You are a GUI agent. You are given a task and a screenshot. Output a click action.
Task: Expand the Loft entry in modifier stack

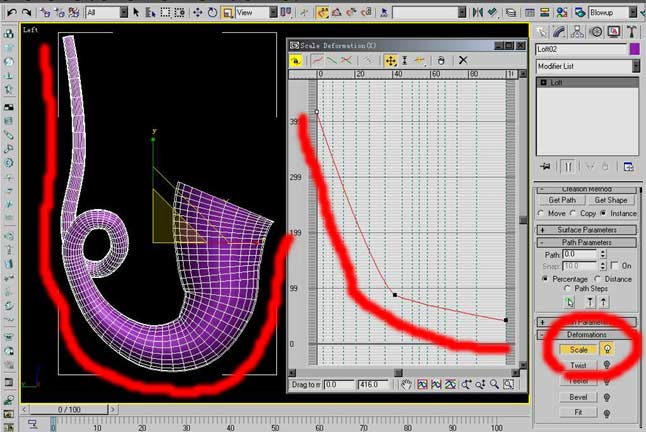tap(543, 83)
